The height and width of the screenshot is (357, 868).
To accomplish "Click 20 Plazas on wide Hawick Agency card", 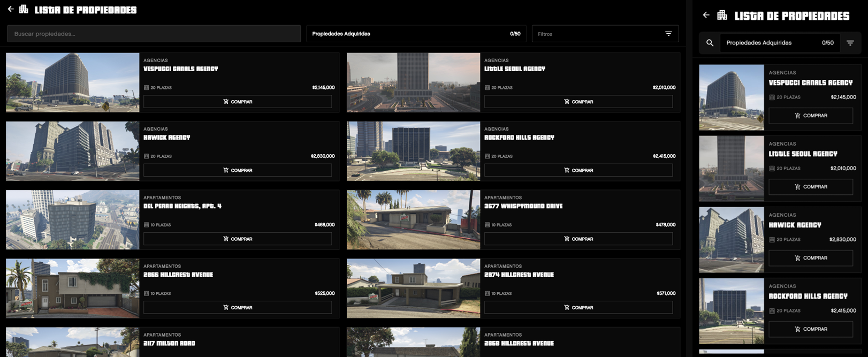I will click(x=158, y=156).
